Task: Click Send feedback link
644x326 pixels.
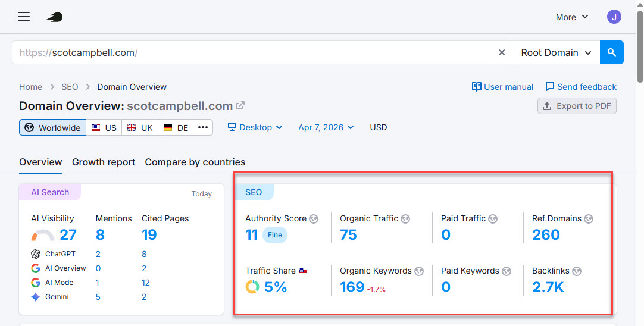Action: (581, 87)
